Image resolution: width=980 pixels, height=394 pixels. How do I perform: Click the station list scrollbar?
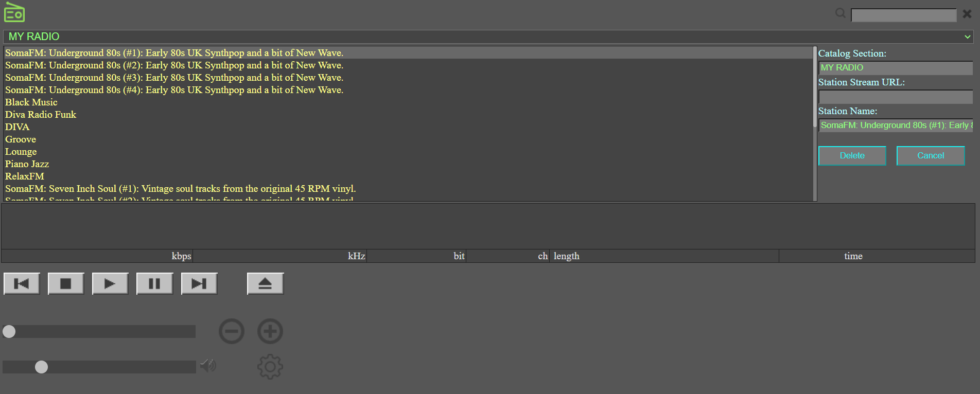[x=815, y=123]
